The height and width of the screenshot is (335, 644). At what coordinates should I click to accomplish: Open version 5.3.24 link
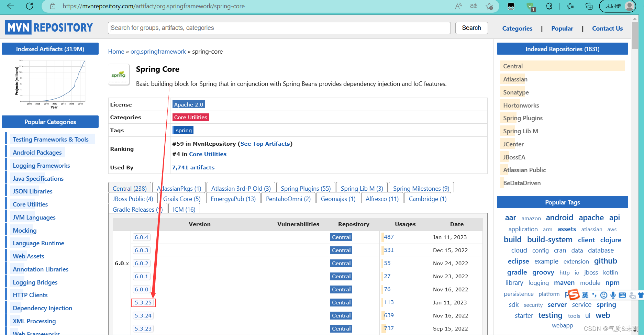point(143,315)
